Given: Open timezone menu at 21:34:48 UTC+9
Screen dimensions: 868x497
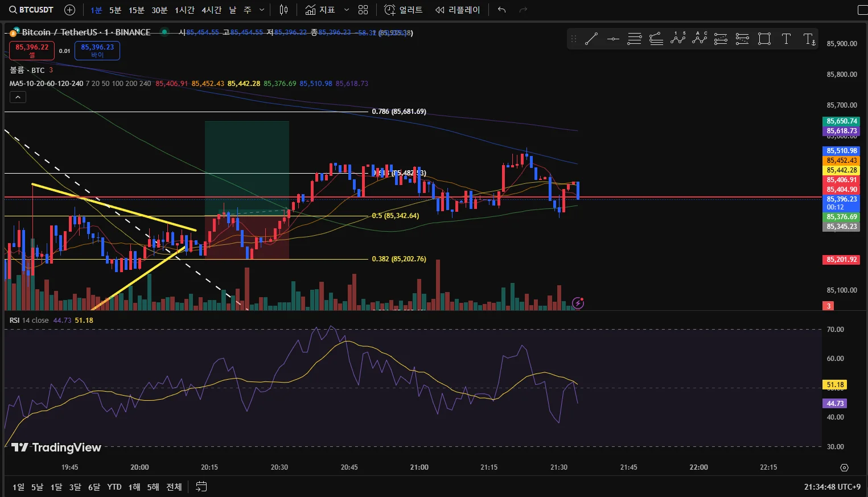Looking at the screenshot, I should [x=832, y=487].
